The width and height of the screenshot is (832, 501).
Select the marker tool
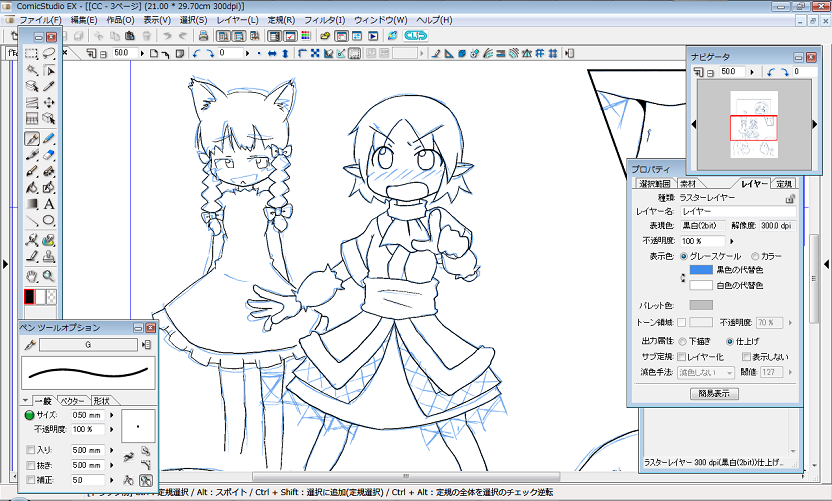[32, 155]
